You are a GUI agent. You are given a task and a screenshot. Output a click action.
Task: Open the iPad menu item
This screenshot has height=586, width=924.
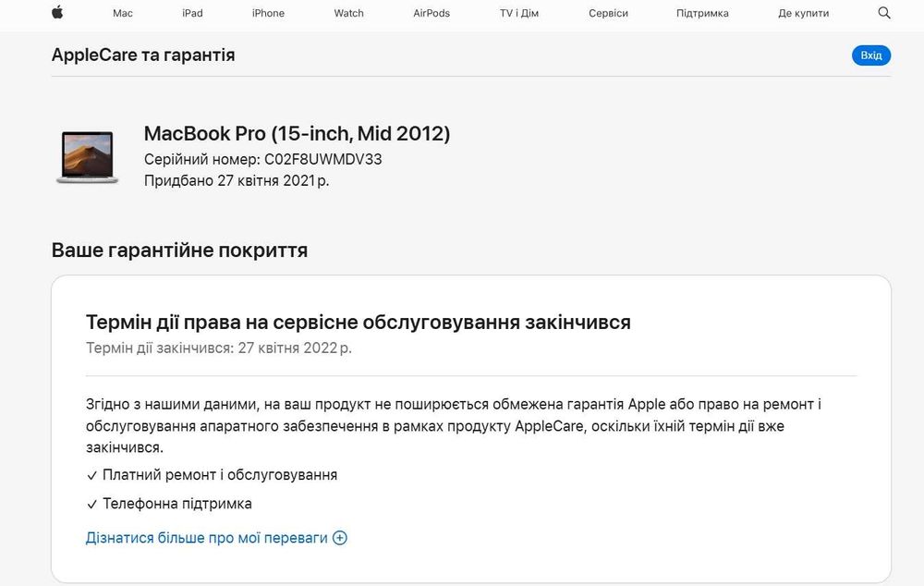coord(193,13)
